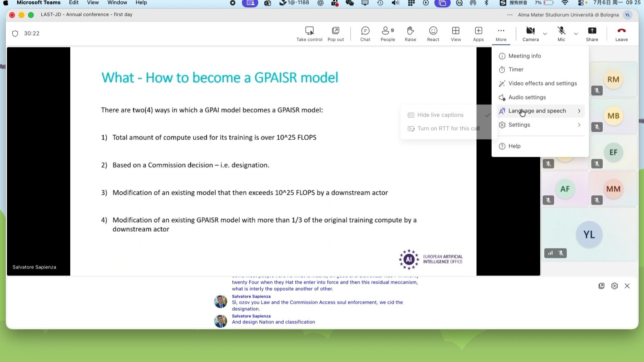Open the People participants list
This screenshot has height=362, width=644.
388,34
